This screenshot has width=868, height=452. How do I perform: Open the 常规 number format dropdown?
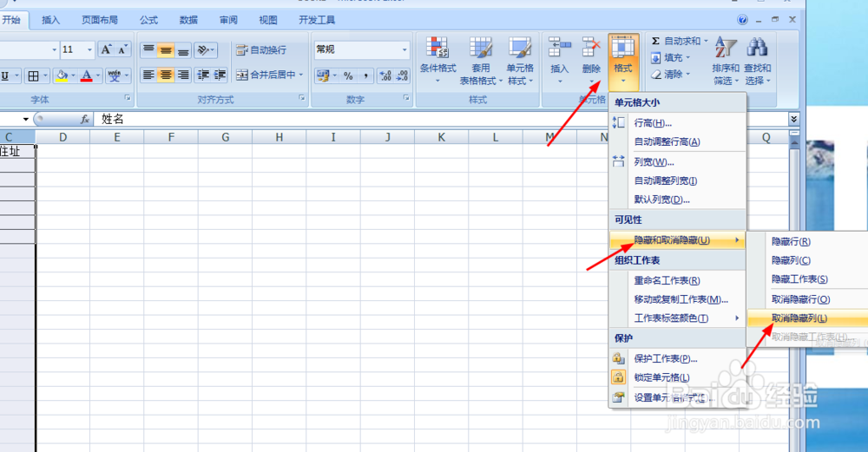[404, 49]
